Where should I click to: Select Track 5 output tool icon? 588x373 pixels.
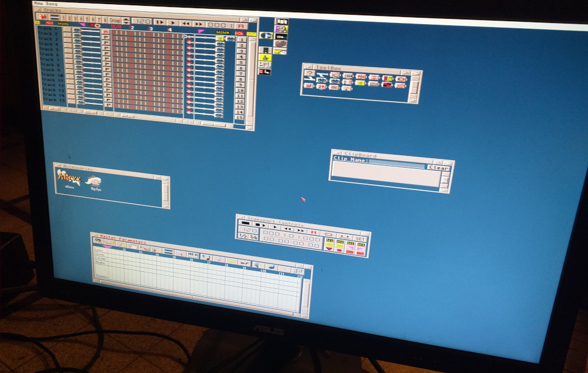point(220,61)
